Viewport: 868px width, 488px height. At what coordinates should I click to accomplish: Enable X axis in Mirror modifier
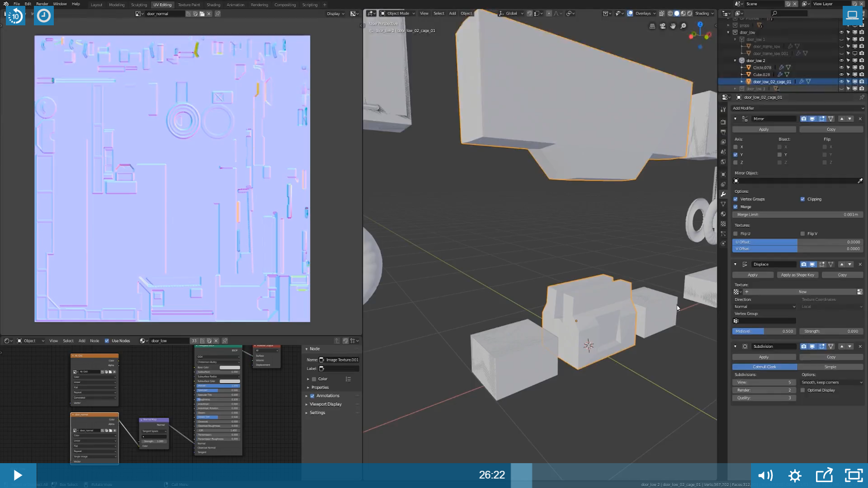[736, 147]
